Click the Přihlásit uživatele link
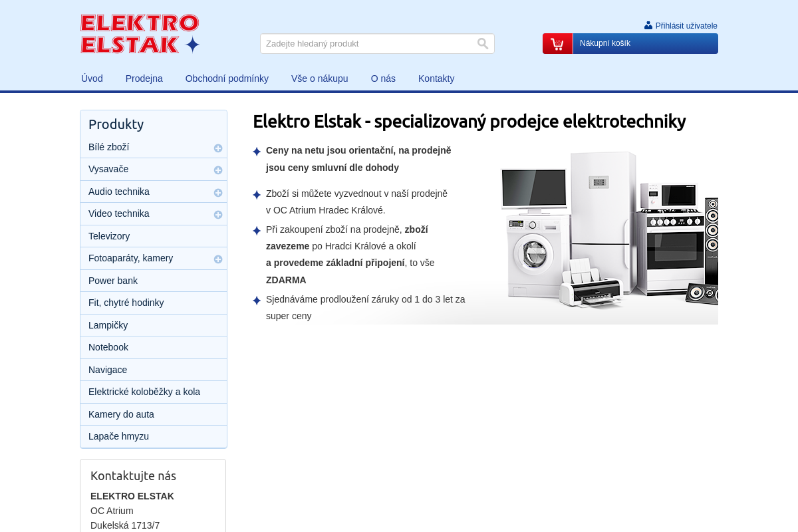Screen dimensions: 798x532 [686, 26]
